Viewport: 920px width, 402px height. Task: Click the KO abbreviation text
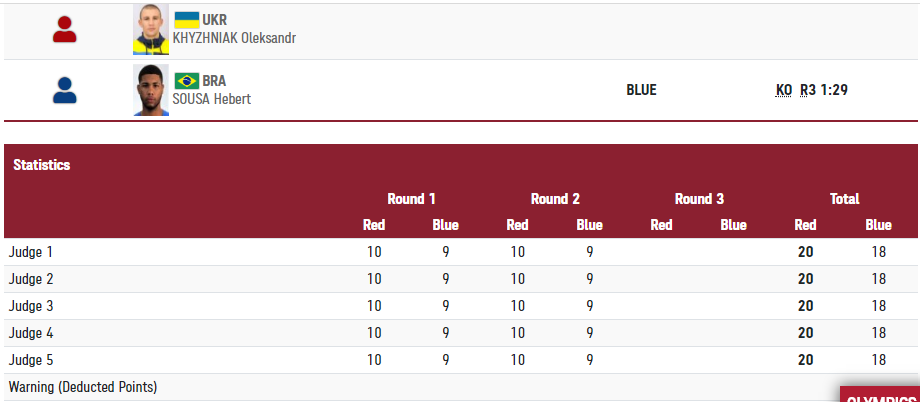784,90
